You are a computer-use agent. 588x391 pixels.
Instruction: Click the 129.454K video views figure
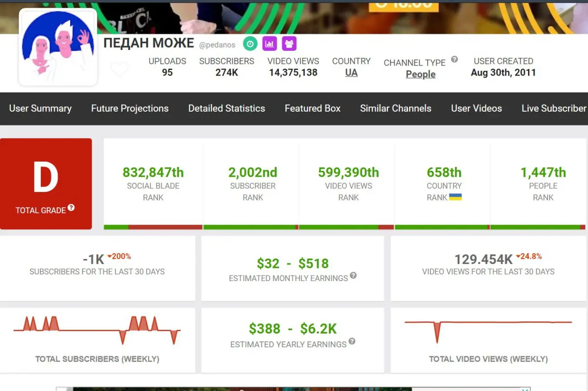[484, 259]
